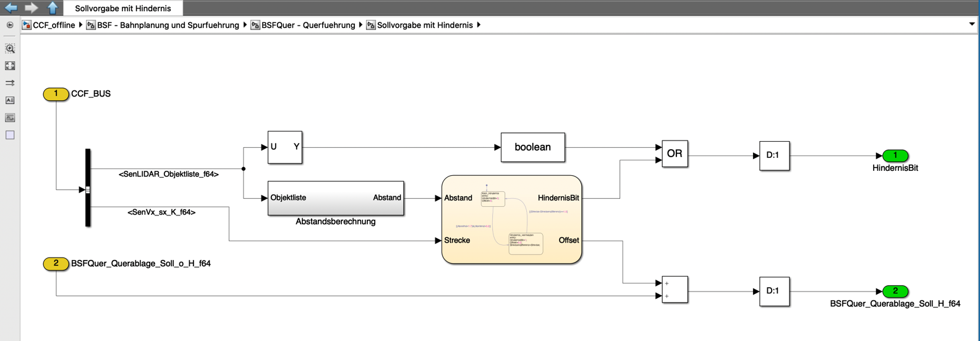The width and height of the screenshot is (980, 341).
Task: Click the forward navigation arrow
Action: click(31, 8)
